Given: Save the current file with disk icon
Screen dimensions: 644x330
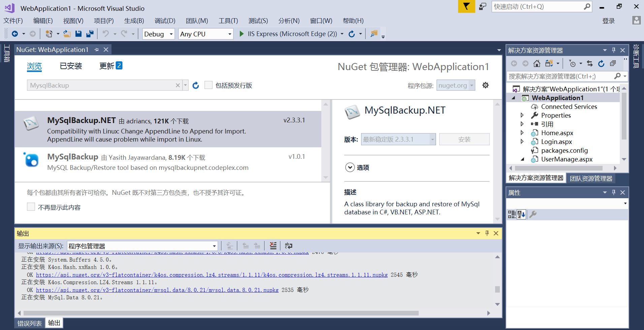Looking at the screenshot, I should (78, 34).
